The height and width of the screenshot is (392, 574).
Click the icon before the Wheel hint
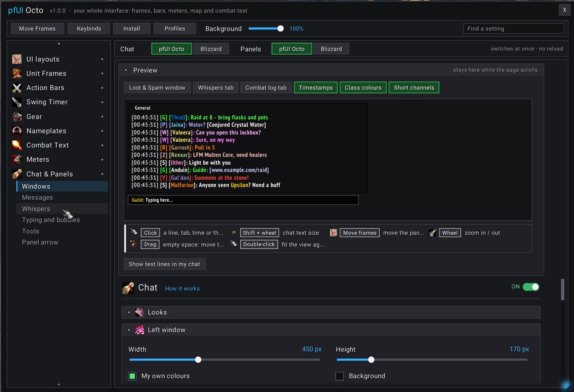433,233
